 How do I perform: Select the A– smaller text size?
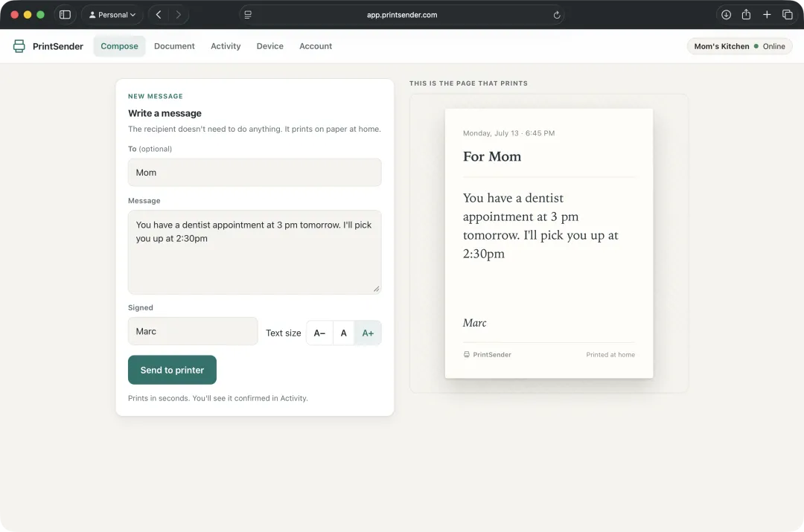click(x=319, y=333)
